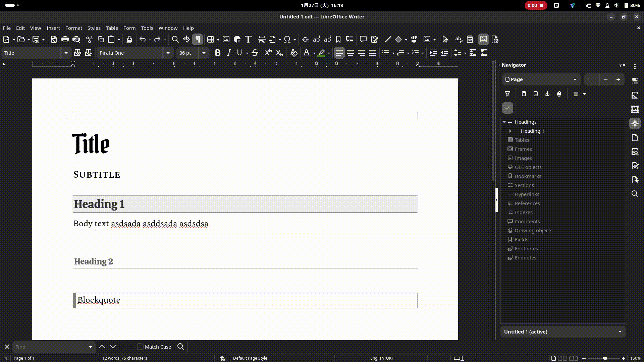This screenshot has width=644, height=362.
Task: Click the Insert Text Box icon
Action: click(248, 40)
